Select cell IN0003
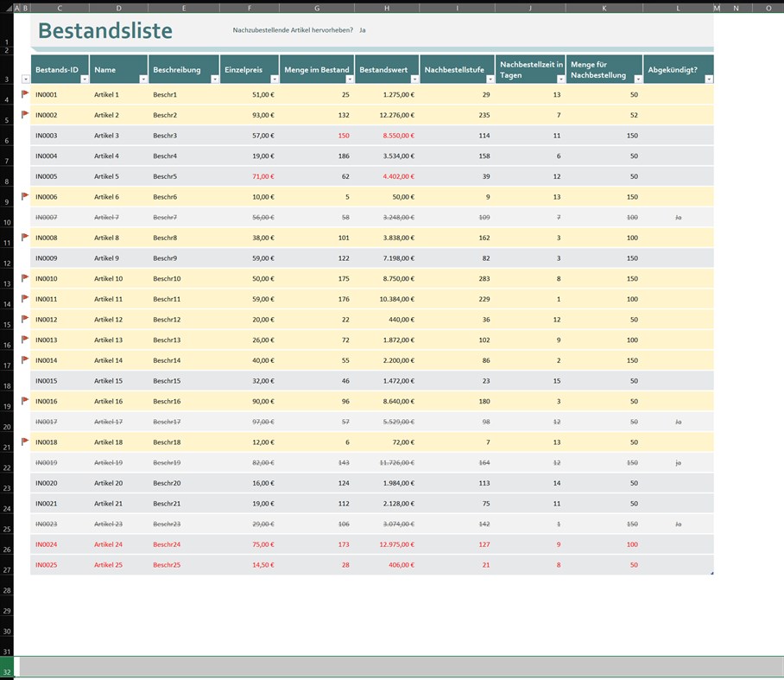 point(60,136)
